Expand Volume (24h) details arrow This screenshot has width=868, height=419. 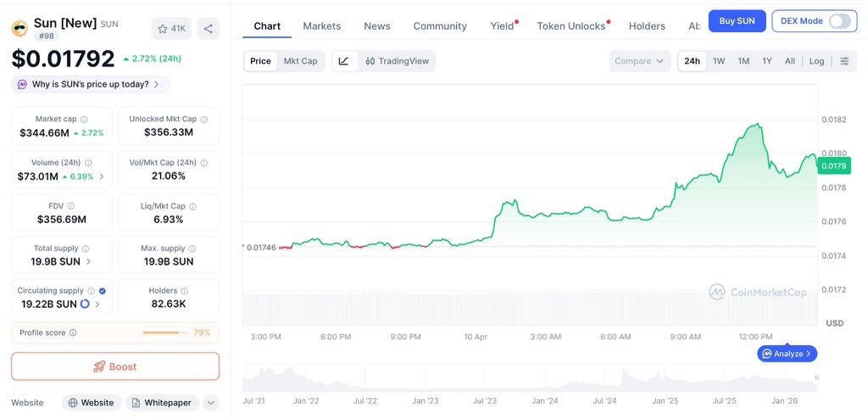click(x=103, y=176)
